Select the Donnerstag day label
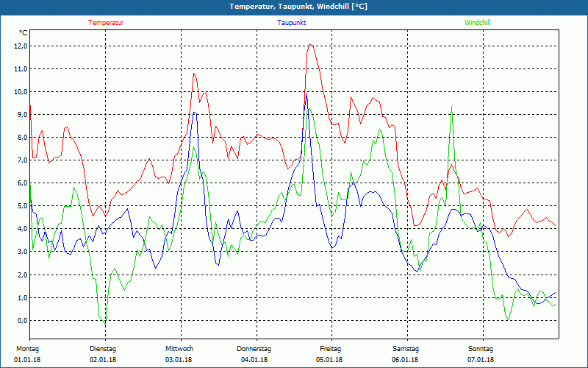Screen dimensions: 588x368 click(x=254, y=349)
